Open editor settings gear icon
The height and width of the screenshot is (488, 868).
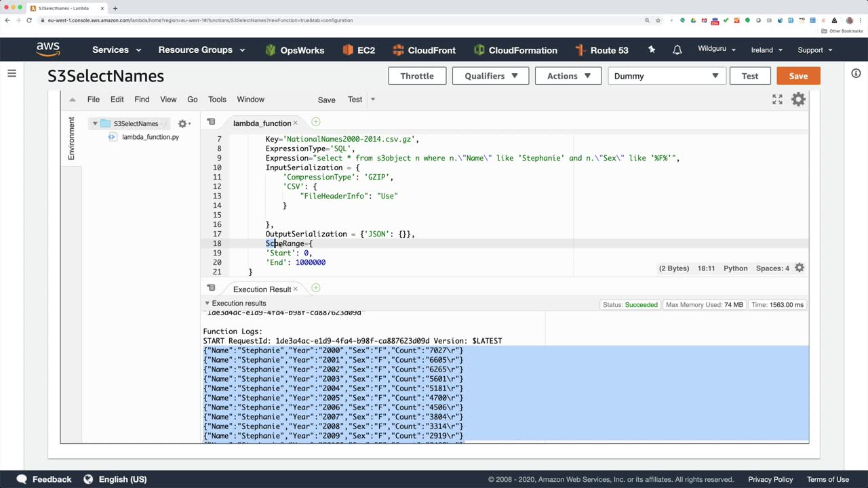click(798, 100)
